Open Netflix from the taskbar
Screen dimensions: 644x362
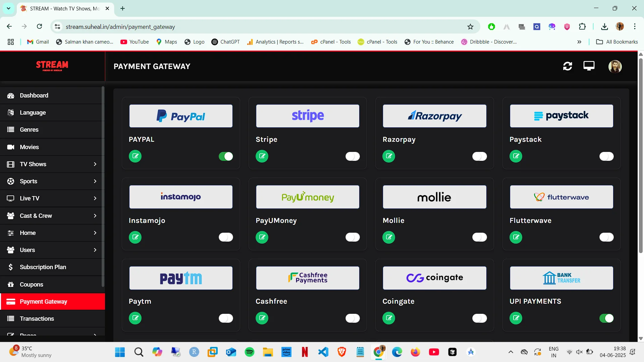coord(305,352)
